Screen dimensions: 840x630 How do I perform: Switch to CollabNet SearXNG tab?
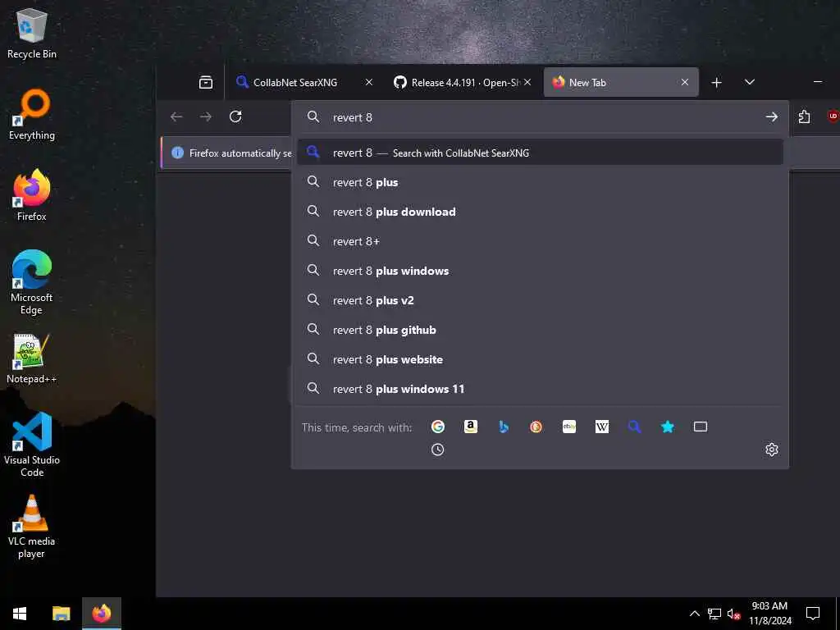click(x=294, y=83)
